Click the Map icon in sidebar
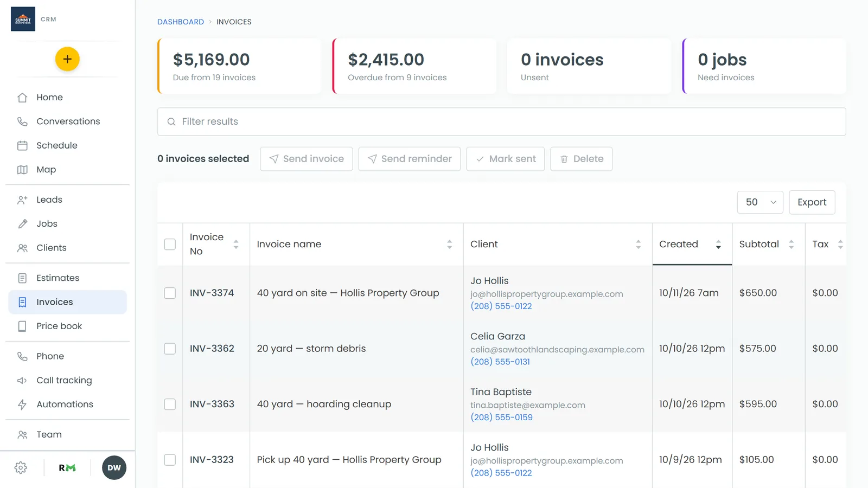Screen dimensions: 868x488 pyautogui.click(x=22, y=170)
